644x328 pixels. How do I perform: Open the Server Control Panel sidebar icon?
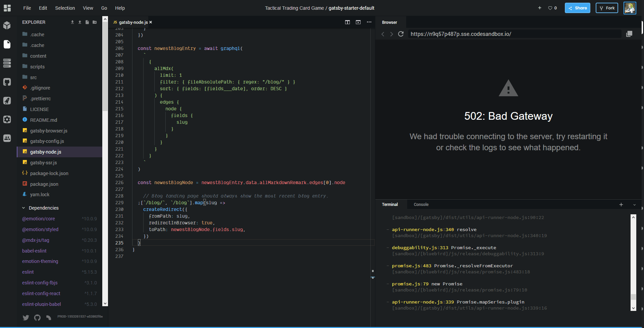[7, 63]
